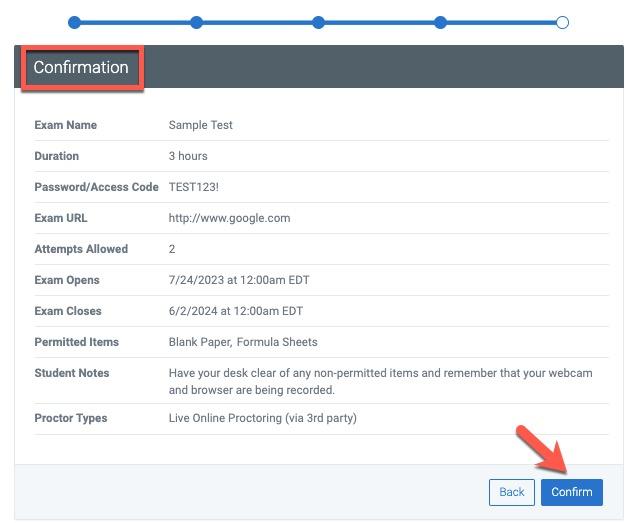Click the 'Sample Test' exam name value
The height and width of the screenshot is (523, 628).
click(200, 125)
